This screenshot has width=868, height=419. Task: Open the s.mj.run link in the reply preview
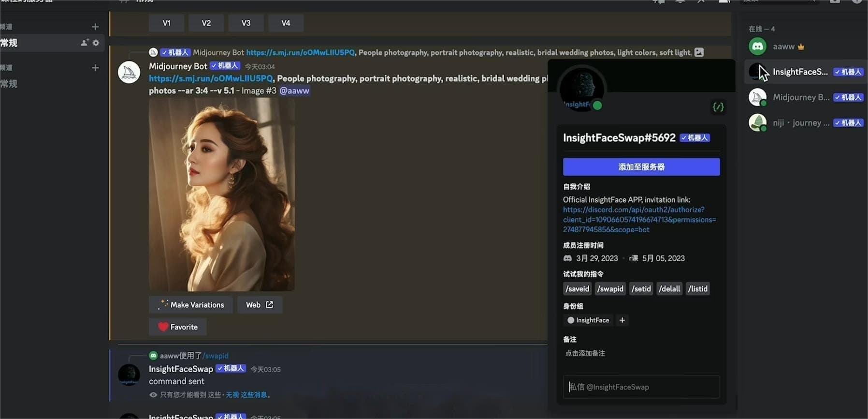tap(301, 52)
